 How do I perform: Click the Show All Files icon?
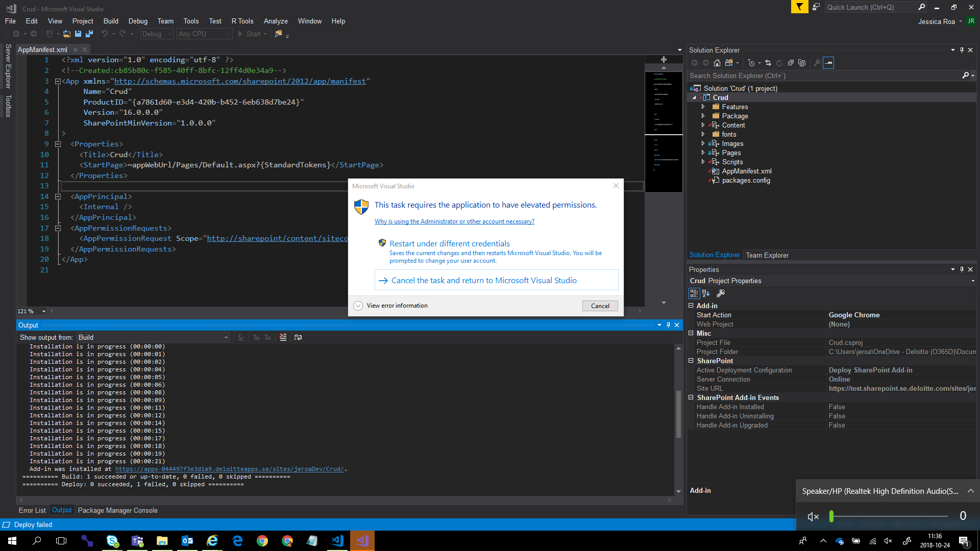point(802,63)
